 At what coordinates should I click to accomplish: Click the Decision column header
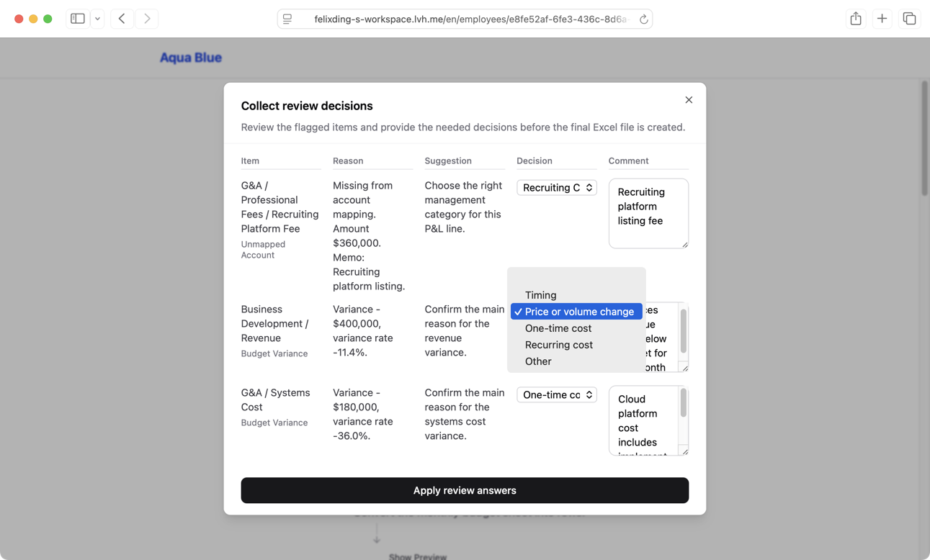(x=535, y=161)
